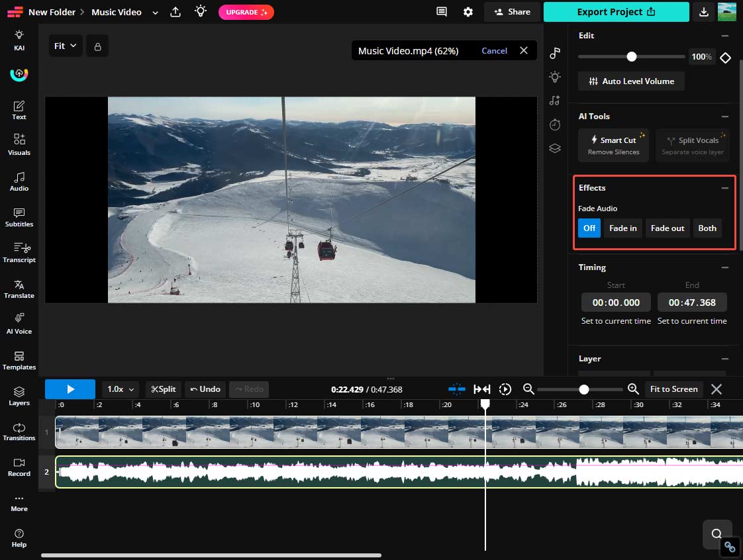Viewport: 743px width, 560px height.
Task: Open the Transitions panel
Action: [x=19, y=432]
